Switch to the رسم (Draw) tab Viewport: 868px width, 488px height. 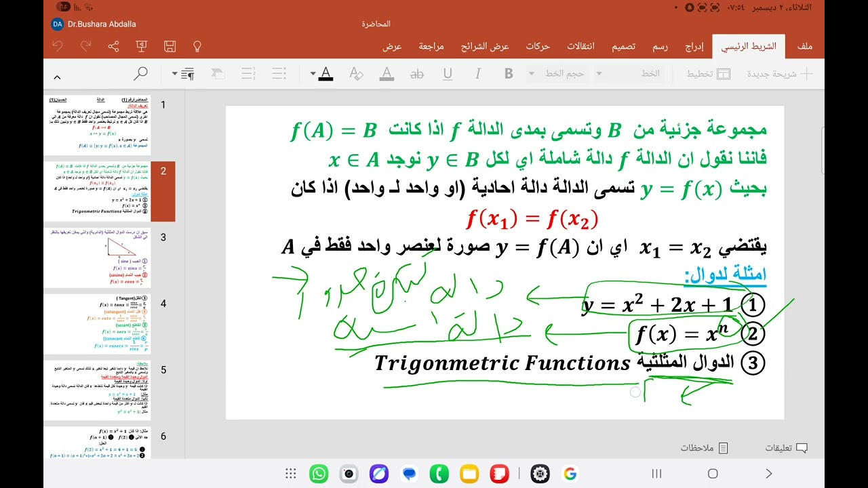click(x=660, y=47)
